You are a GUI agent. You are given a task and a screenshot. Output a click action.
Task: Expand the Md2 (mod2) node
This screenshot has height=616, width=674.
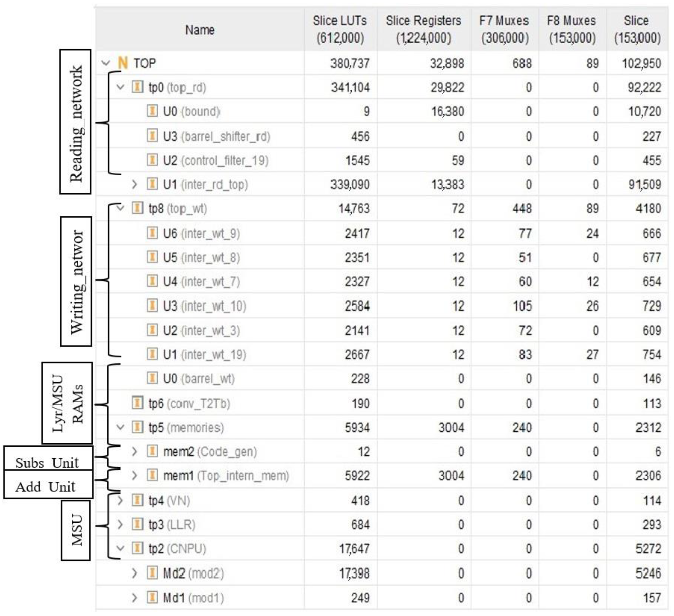click(134, 573)
